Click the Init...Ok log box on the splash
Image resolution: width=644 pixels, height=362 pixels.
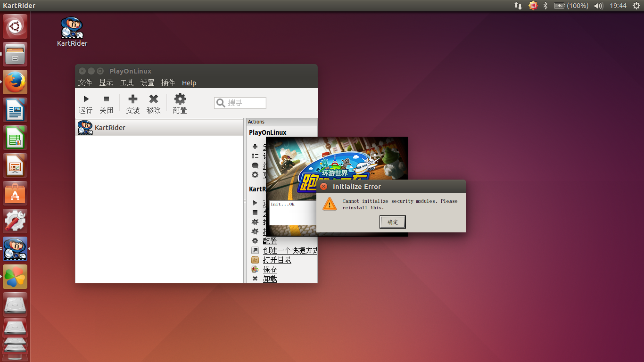point(292,213)
